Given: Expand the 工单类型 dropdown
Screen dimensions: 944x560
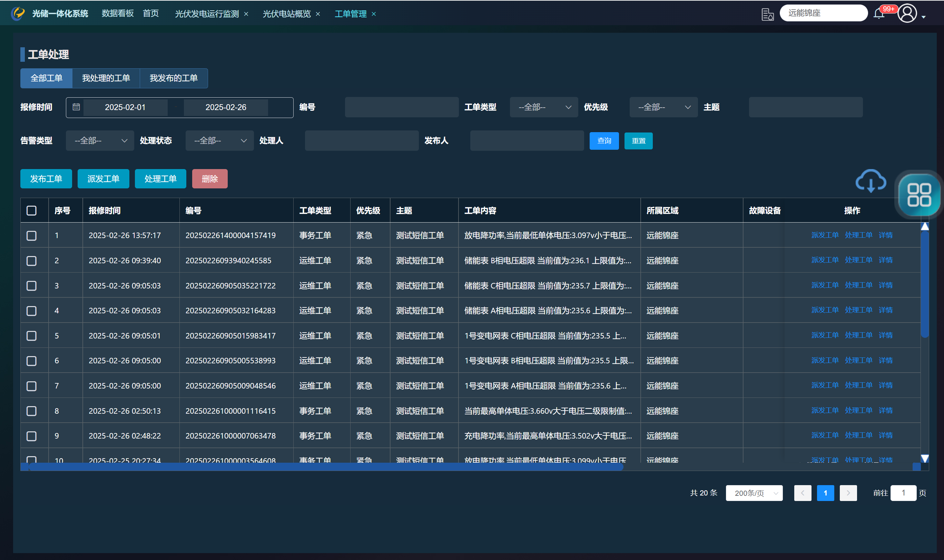Looking at the screenshot, I should click(x=543, y=107).
